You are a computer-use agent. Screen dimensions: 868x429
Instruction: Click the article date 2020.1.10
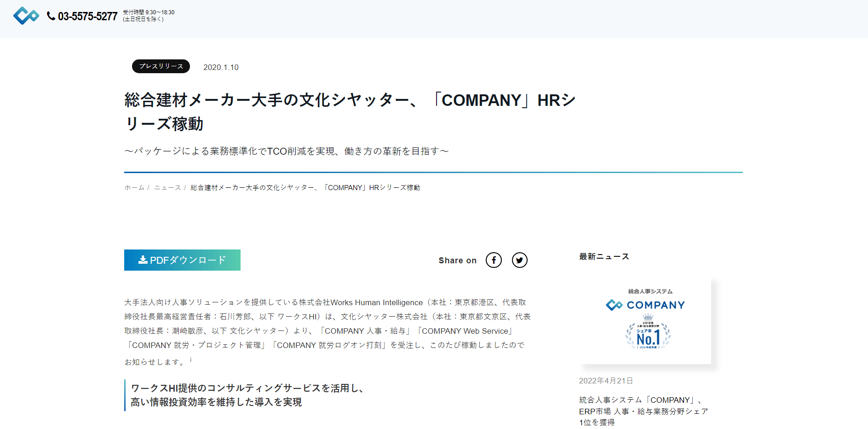click(221, 67)
